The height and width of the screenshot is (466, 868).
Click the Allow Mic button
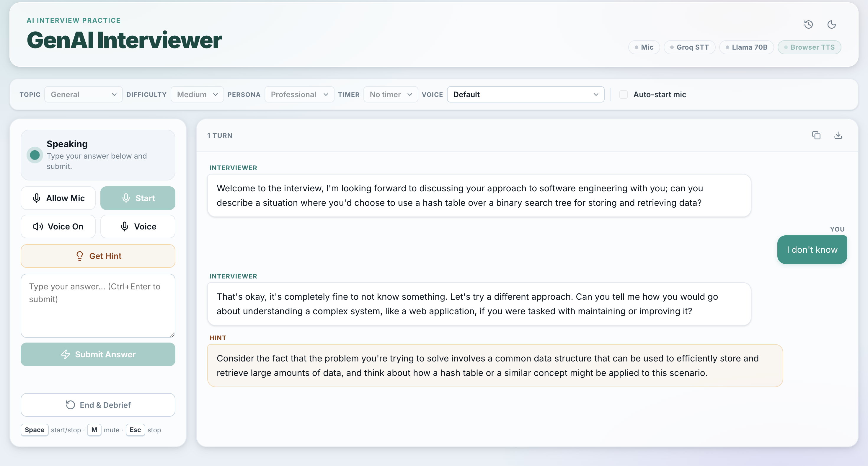click(x=58, y=198)
